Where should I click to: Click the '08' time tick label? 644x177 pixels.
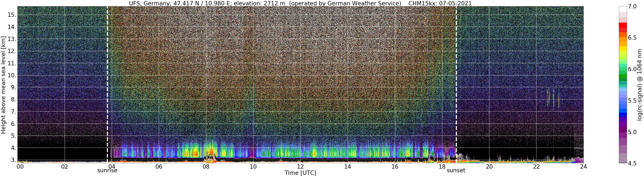point(206,166)
